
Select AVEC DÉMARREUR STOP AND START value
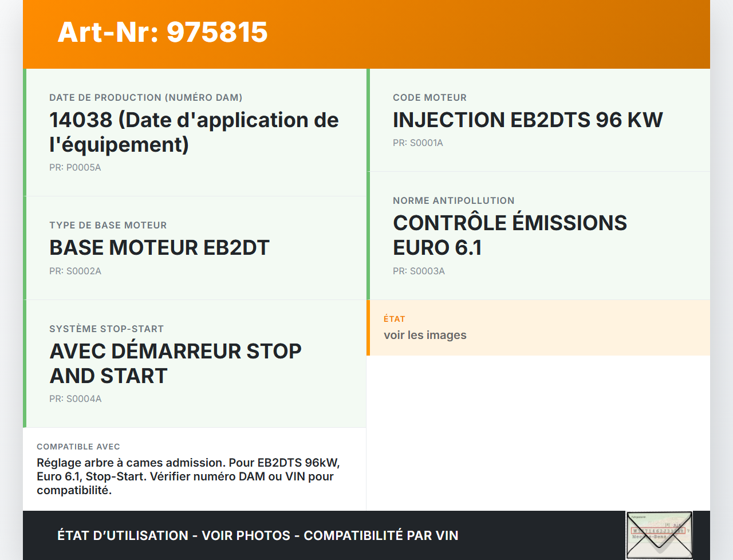click(175, 364)
